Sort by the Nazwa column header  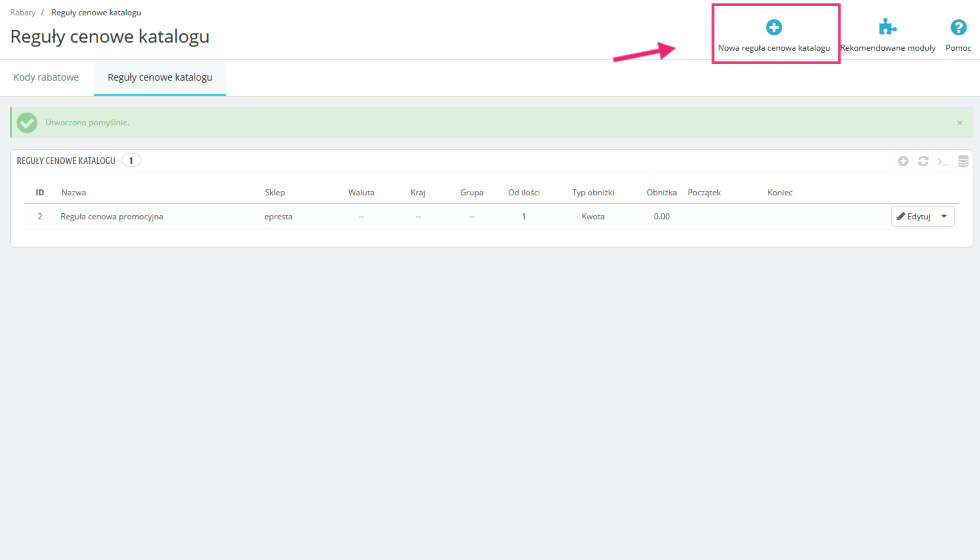[x=73, y=193]
